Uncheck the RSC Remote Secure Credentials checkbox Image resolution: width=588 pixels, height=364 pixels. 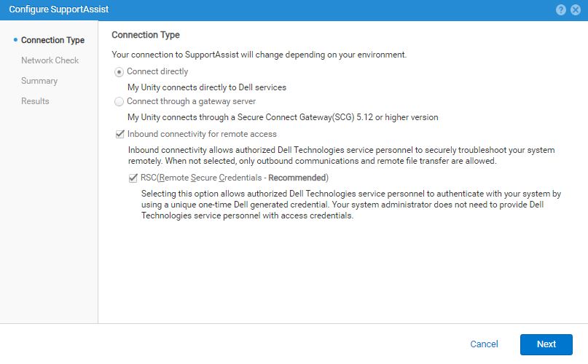tap(133, 178)
